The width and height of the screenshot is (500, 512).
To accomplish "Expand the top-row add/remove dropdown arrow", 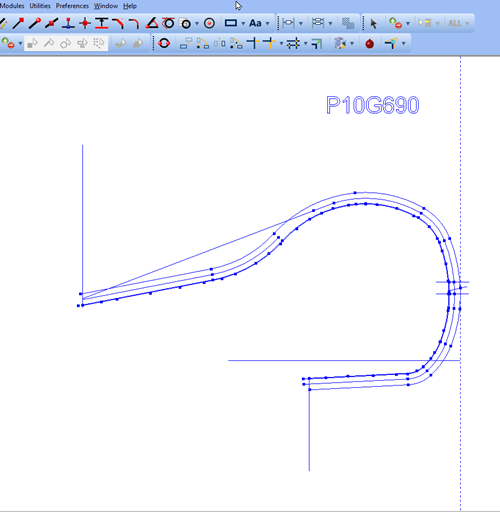I will point(408,23).
